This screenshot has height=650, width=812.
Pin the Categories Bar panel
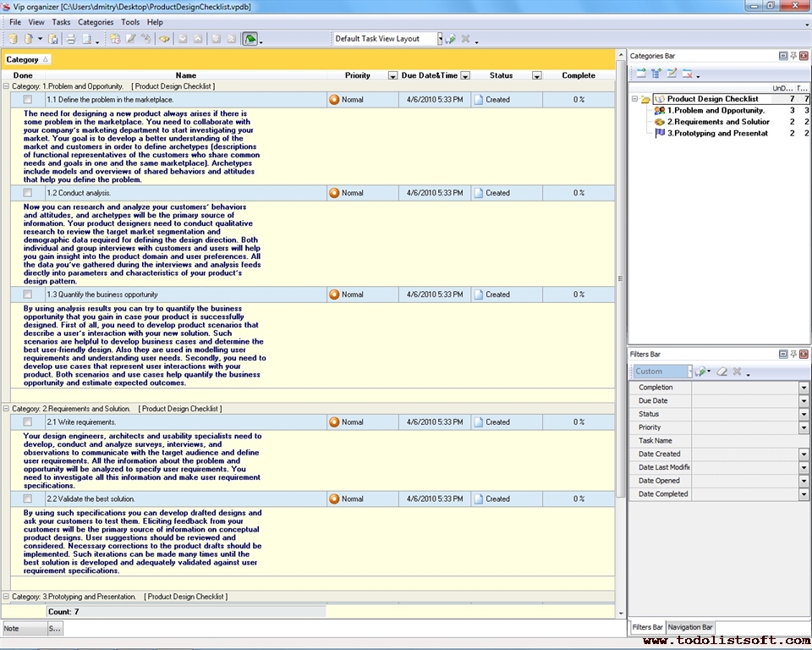[793, 56]
